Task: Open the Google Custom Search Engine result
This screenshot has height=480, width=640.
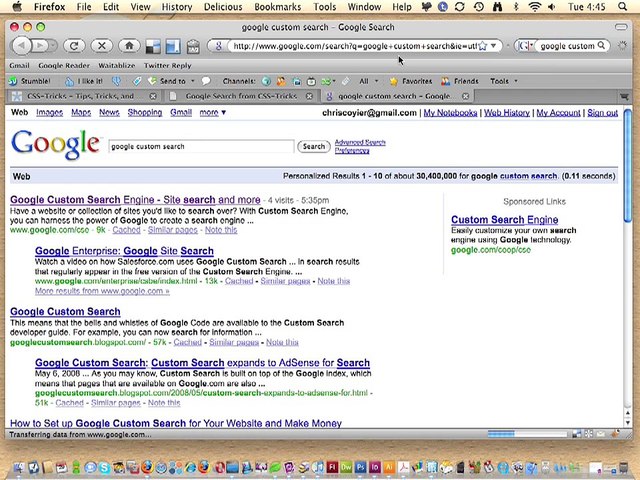Action: click(135, 200)
